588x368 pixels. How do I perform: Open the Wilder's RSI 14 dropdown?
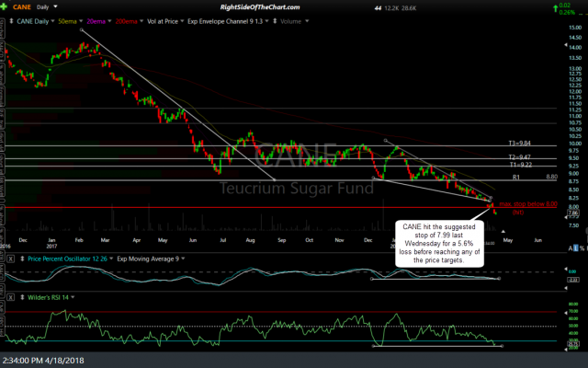pos(73,297)
